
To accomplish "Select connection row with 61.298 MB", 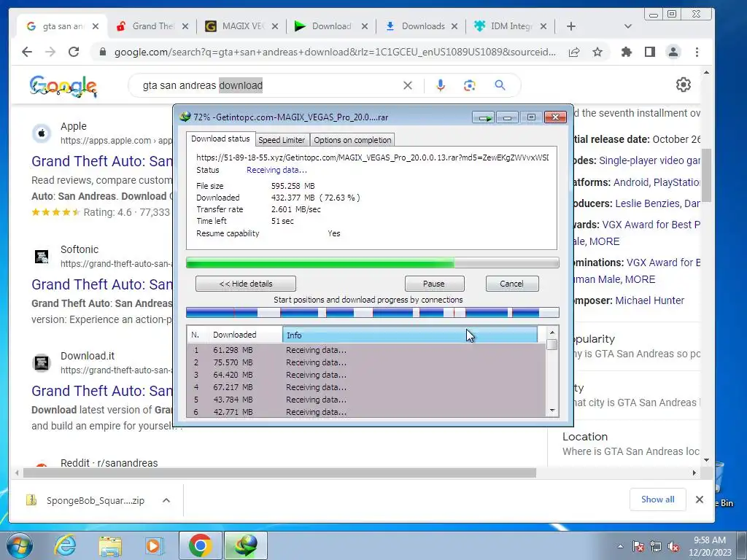I will coord(366,350).
